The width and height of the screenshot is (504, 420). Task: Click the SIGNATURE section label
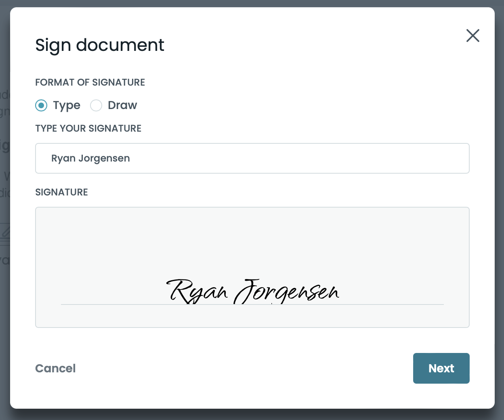pyautogui.click(x=61, y=192)
